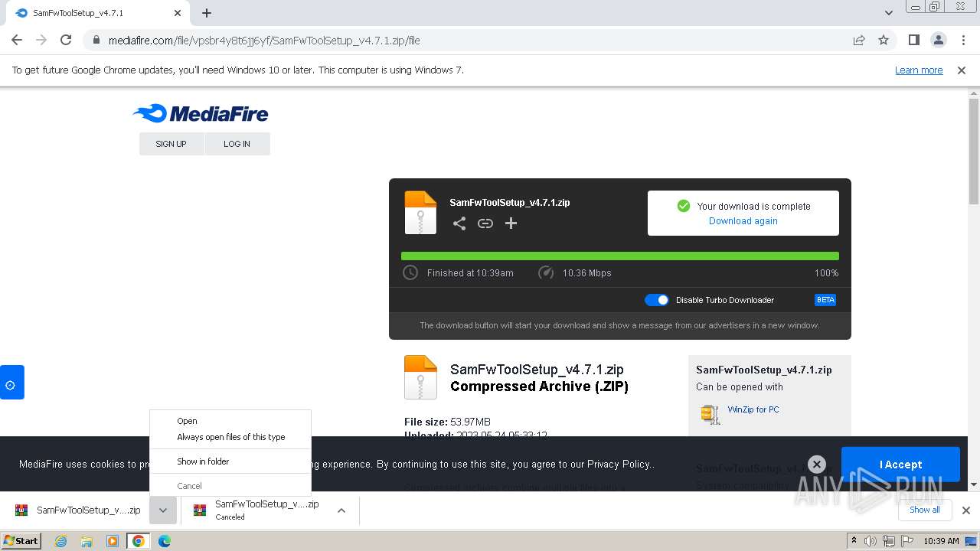Open first SamFwToolSetup download item
Screen dimensions: 980x551
point(78,510)
